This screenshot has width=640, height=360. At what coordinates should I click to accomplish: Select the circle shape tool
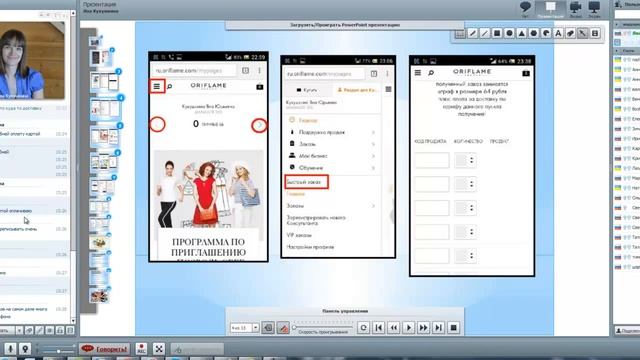click(x=509, y=33)
